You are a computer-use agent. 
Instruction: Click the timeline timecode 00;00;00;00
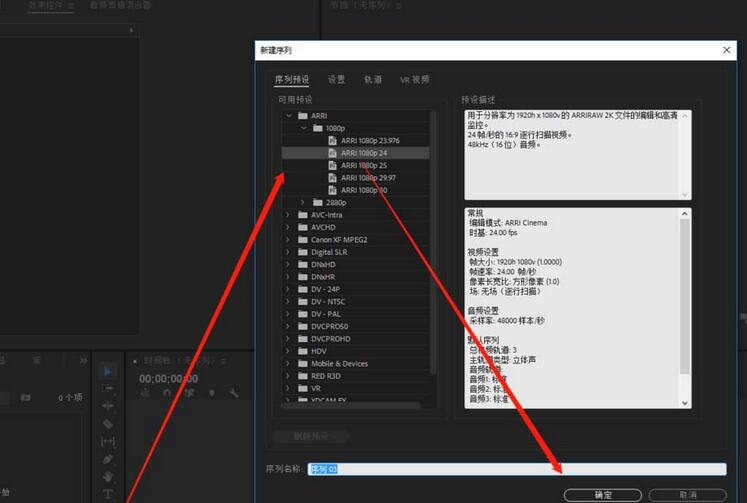(168, 379)
